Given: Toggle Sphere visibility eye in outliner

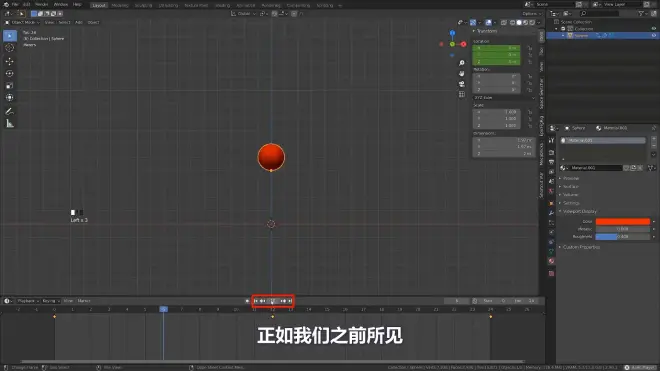Looking at the screenshot, I should tap(654, 36).
